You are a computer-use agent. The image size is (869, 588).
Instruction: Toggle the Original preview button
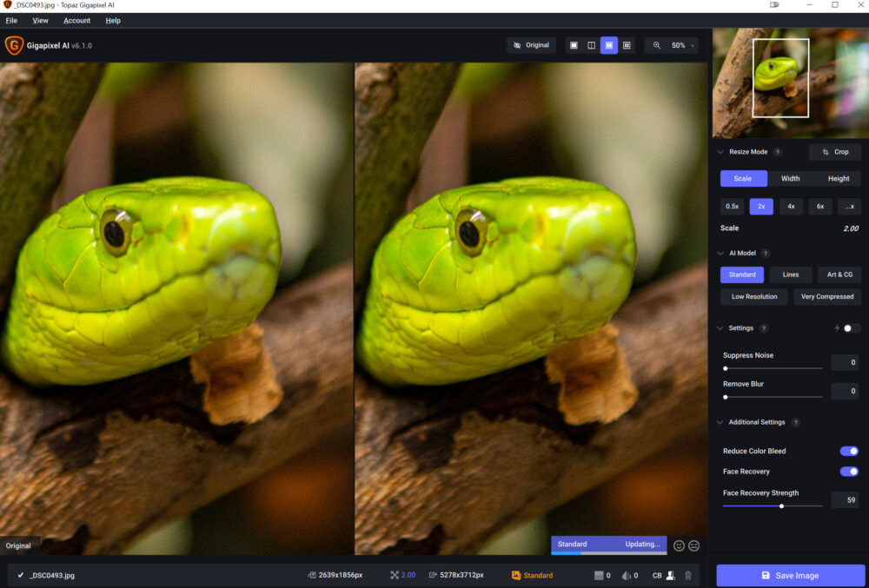532,45
